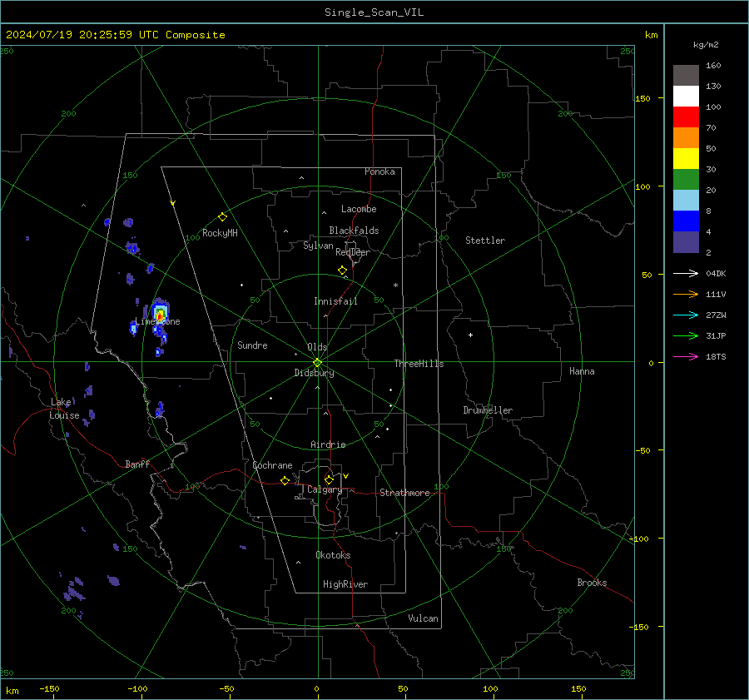749x700 pixels.
Task: Pick the orange 50-70 legend color
Action: 686,137
